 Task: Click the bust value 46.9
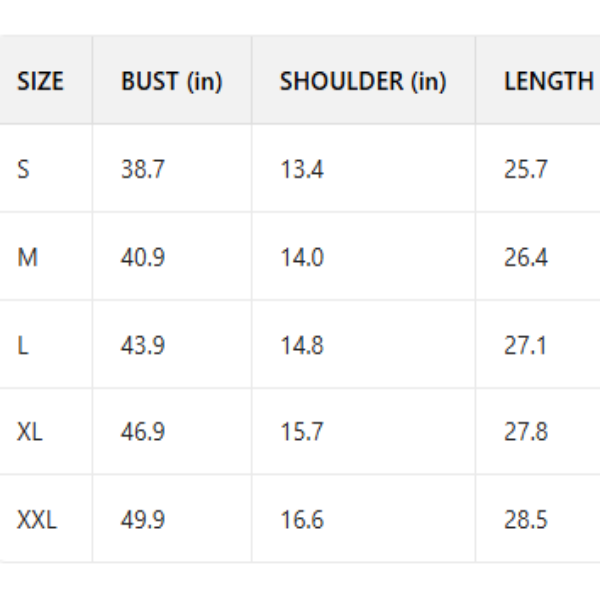[143, 432]
